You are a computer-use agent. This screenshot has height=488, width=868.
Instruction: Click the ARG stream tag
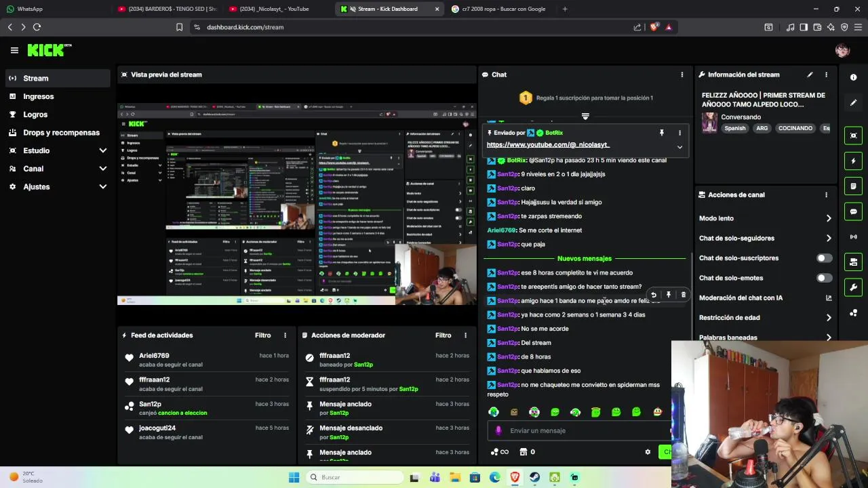pos(762,128)
